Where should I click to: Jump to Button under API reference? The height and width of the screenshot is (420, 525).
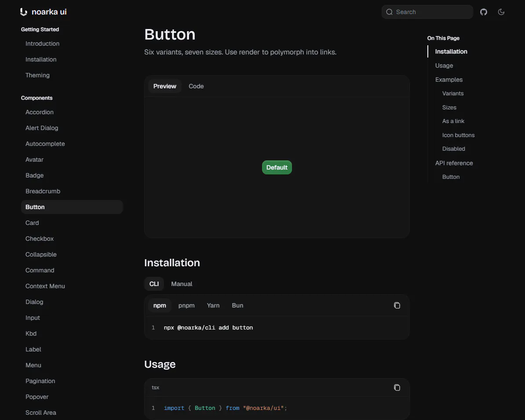[x=451, y=177]
